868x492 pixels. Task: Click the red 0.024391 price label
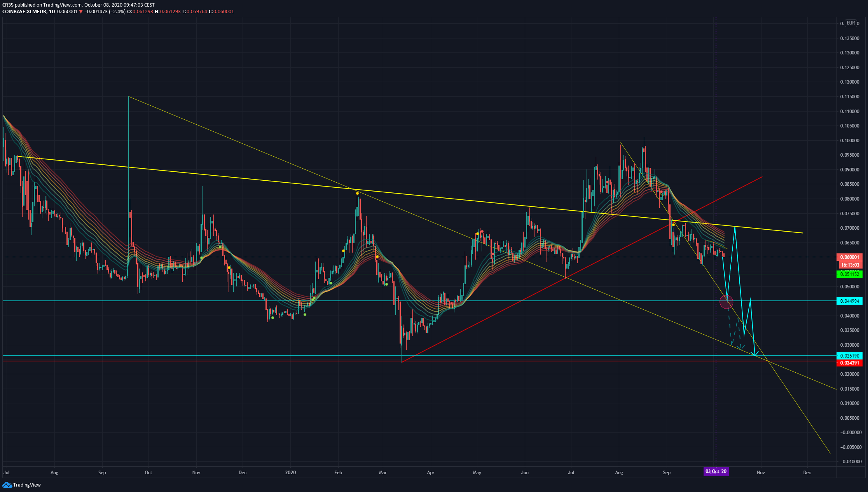(849, 363)
